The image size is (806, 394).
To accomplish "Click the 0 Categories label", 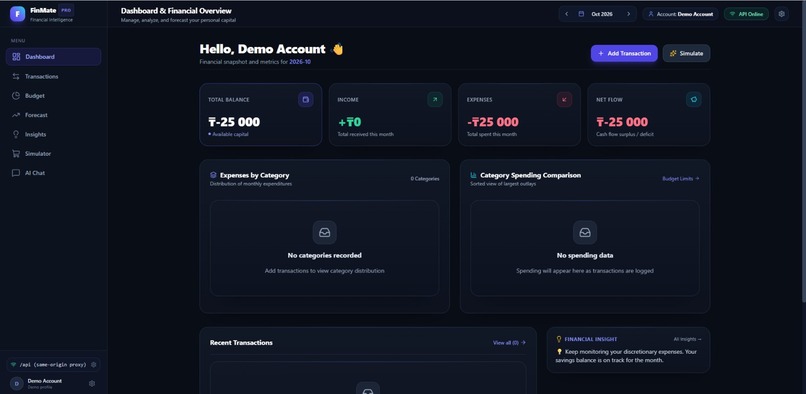I will 425,178.
